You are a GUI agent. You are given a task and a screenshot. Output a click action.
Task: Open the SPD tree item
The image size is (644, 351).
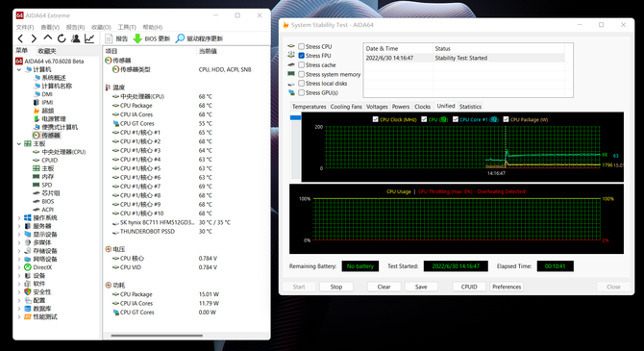click(x=42, y=185)
